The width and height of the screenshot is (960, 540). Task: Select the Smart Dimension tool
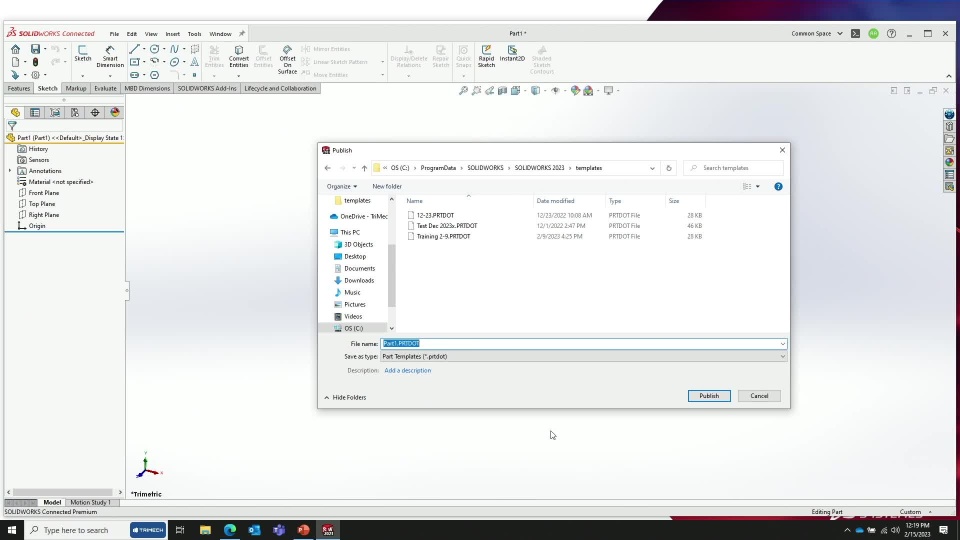tap(110, 56)
